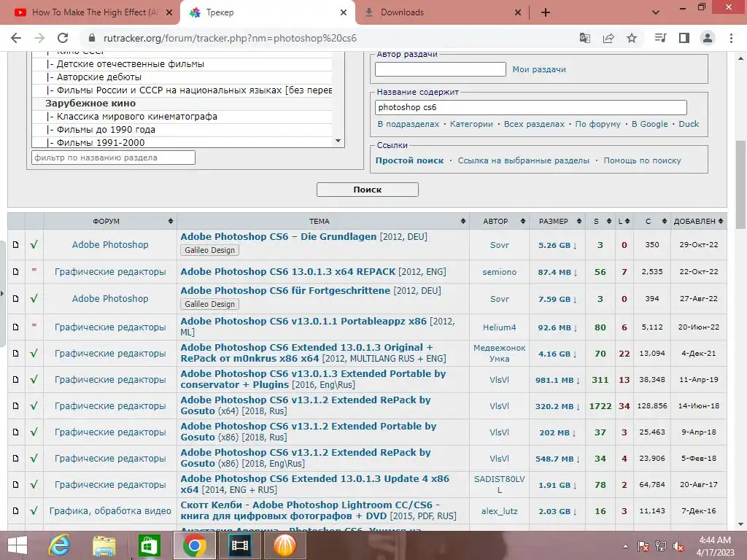Bookmark this page with the star icon
Viewport: 747px width, 560px height.
tap(632, 38)
